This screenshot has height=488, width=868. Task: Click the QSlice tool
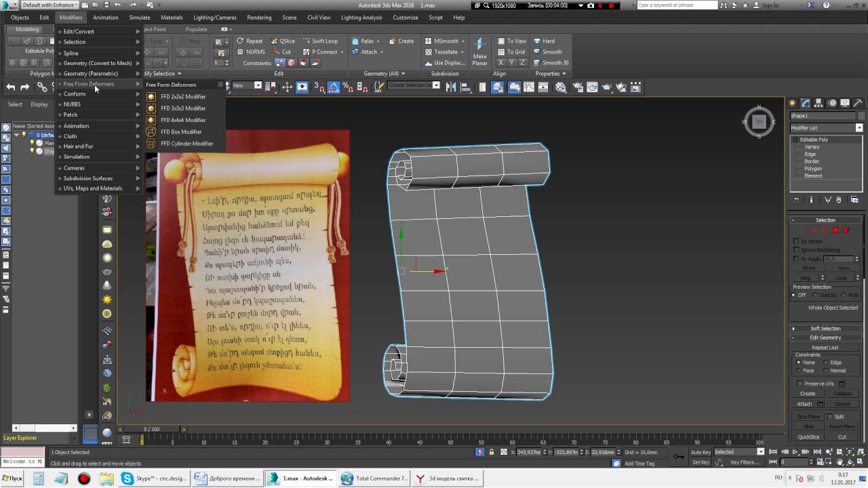pos(283,41)
